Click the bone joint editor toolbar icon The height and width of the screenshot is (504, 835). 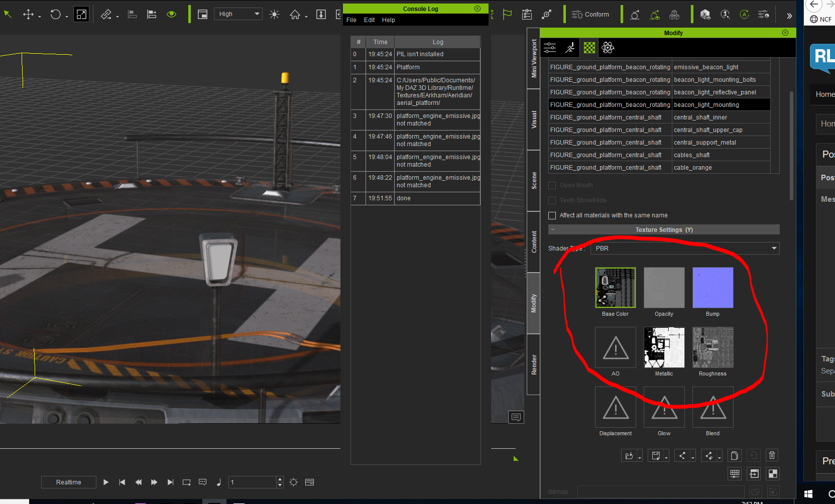[547, 14]
